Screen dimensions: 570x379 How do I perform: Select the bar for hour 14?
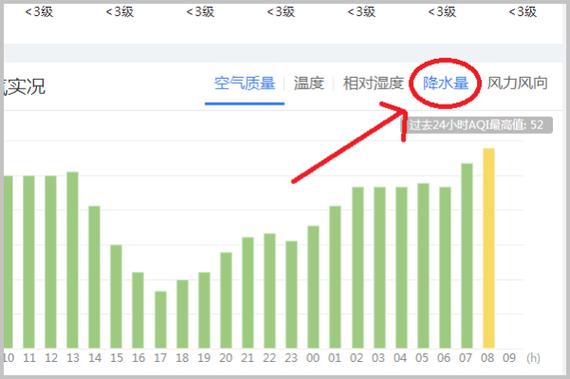[x=94, y=277]
